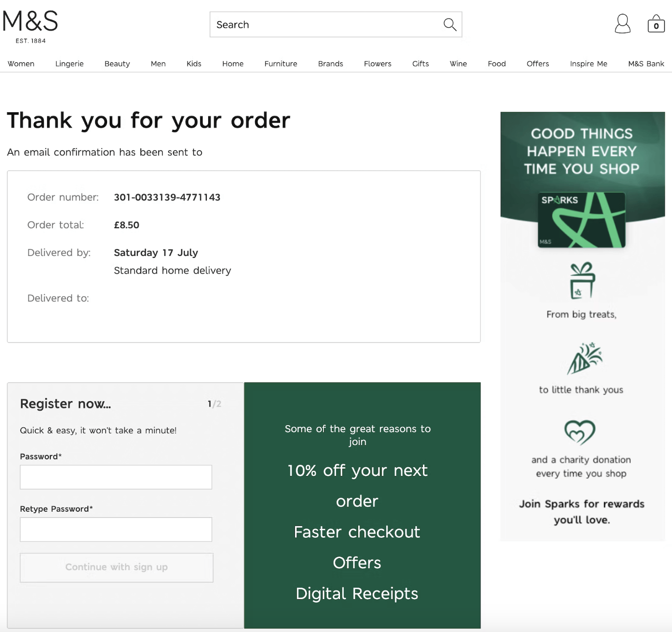
Task: Go to the Flowers section
Action: coord(378,64)
